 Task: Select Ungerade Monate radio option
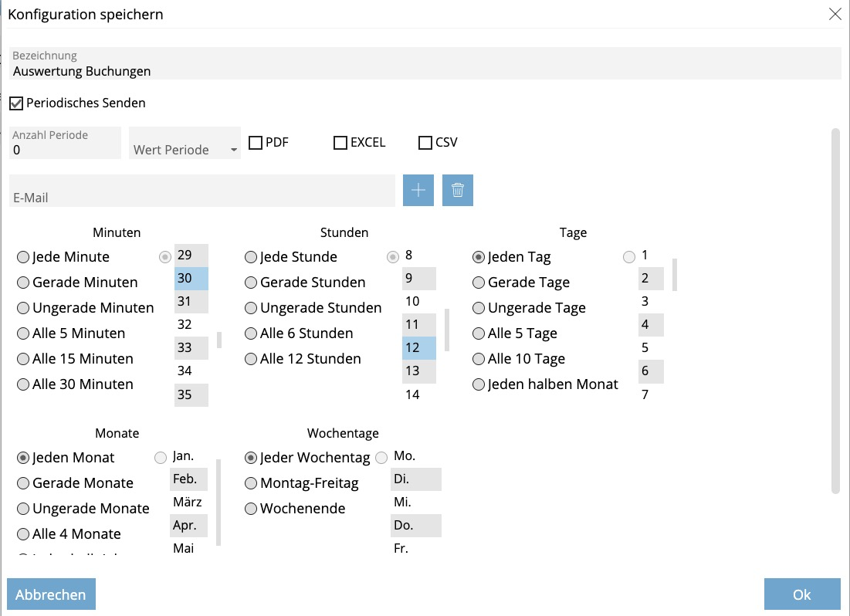(x=23, y=509)
